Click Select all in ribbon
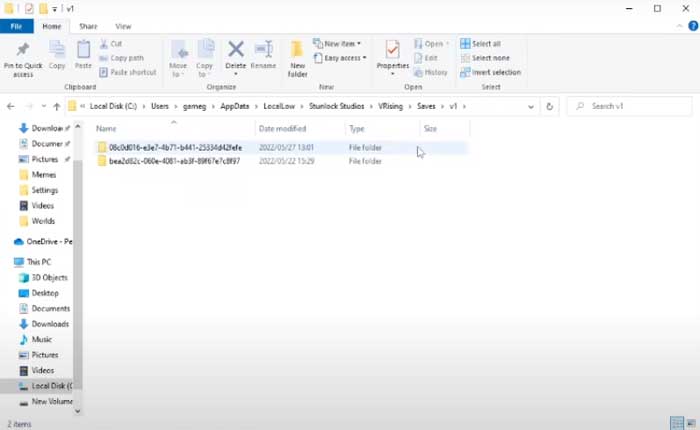This screenshot has height=430, width=700. (485, 44)
